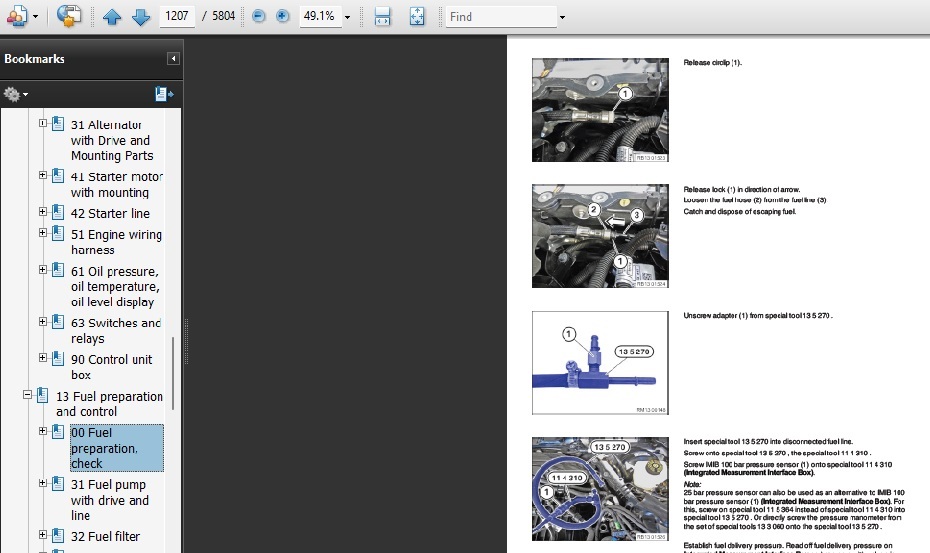Open the zoom level dropdown arrow
Screen dimensions: 930x553
pos(348,17)
